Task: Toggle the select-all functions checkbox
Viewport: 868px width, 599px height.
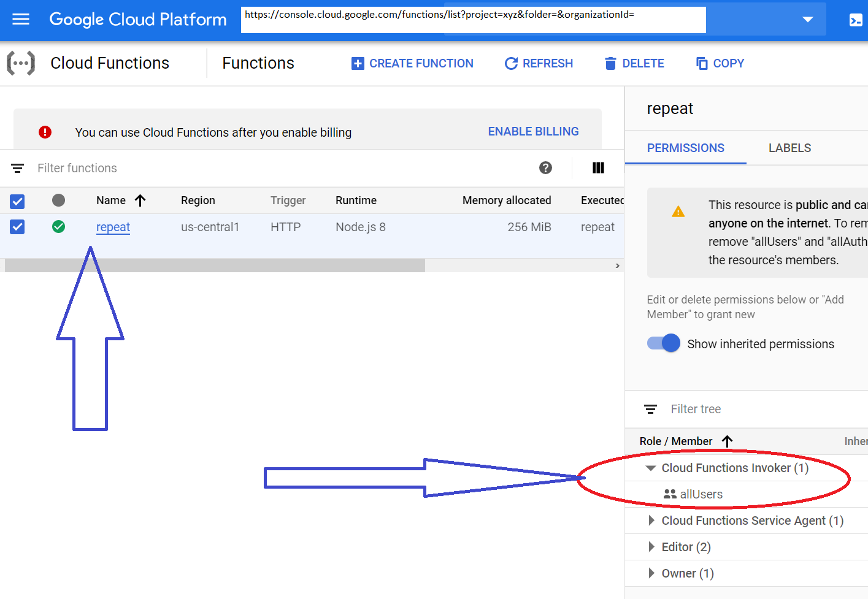Action: pos(17,200)
